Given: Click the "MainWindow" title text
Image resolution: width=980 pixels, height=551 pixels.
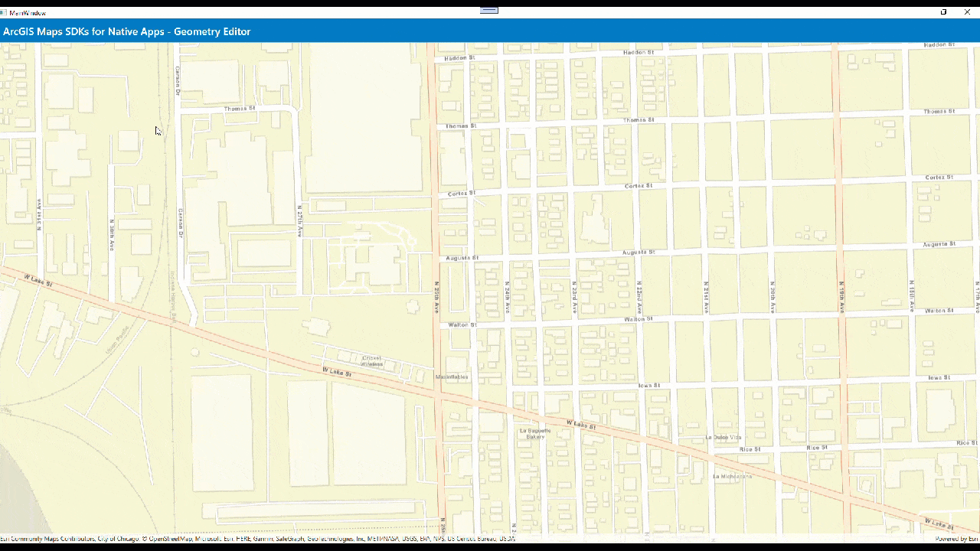Looking at the screenshot, I should tap(28, 13).
